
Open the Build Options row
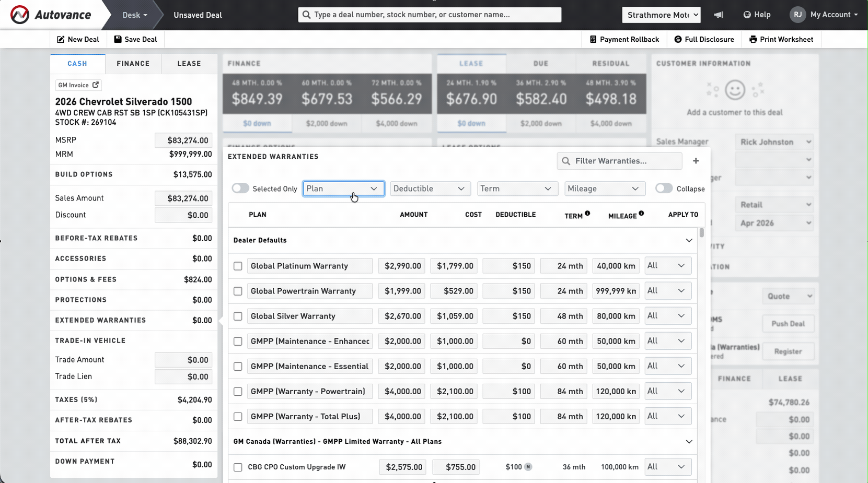[134, 174]
